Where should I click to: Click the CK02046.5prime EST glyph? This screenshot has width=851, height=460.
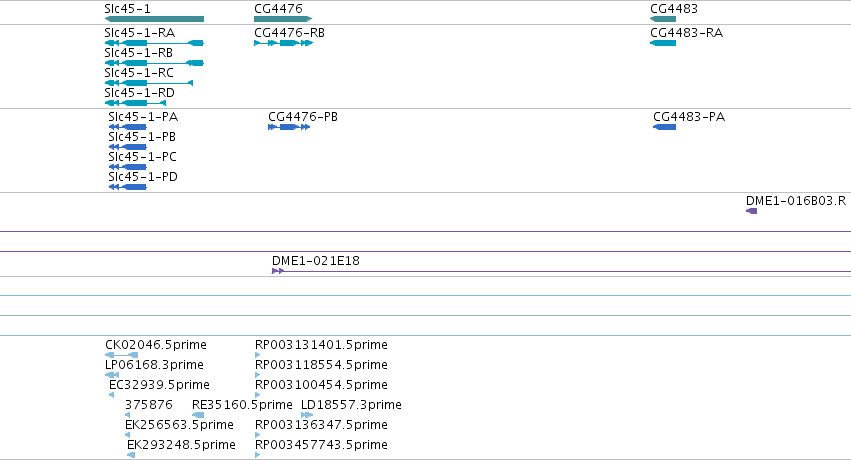pyautogui.click(x=122, y=355)
